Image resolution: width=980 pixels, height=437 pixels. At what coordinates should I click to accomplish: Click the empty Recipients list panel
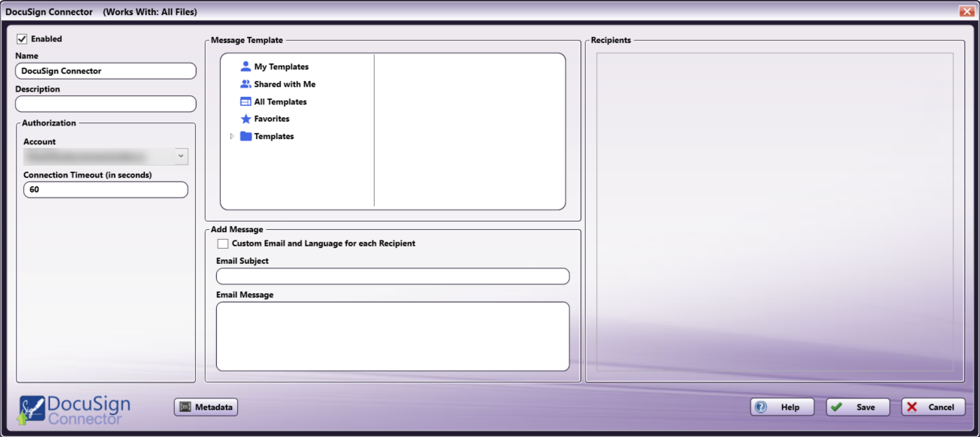tap(774, 212)
